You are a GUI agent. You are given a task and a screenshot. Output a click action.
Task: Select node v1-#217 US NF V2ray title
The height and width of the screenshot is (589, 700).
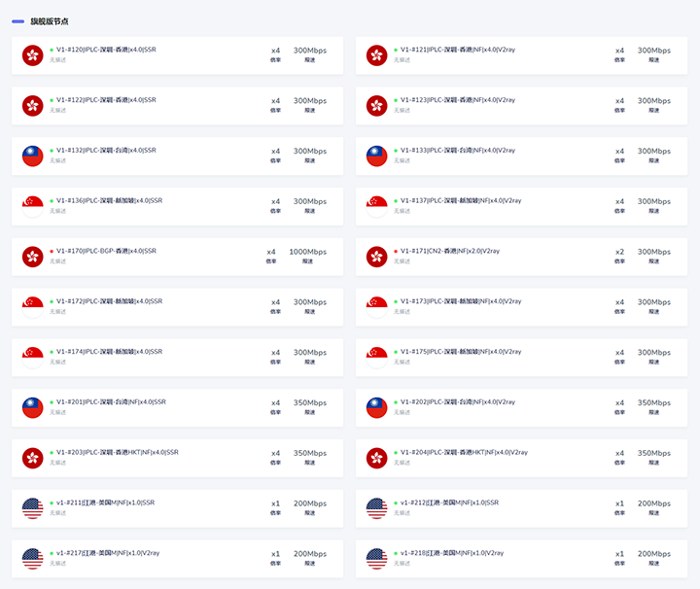pos(107,553)
